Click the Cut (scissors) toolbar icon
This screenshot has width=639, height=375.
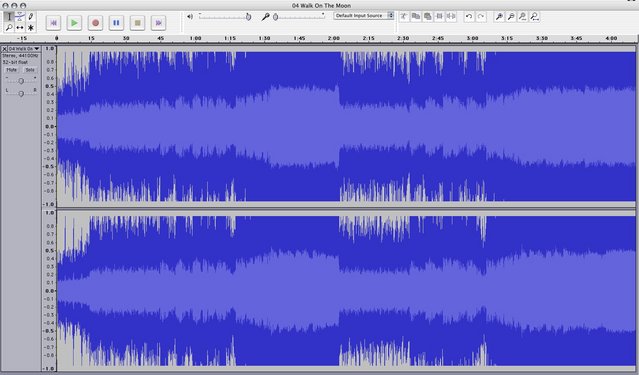point(403,17)
